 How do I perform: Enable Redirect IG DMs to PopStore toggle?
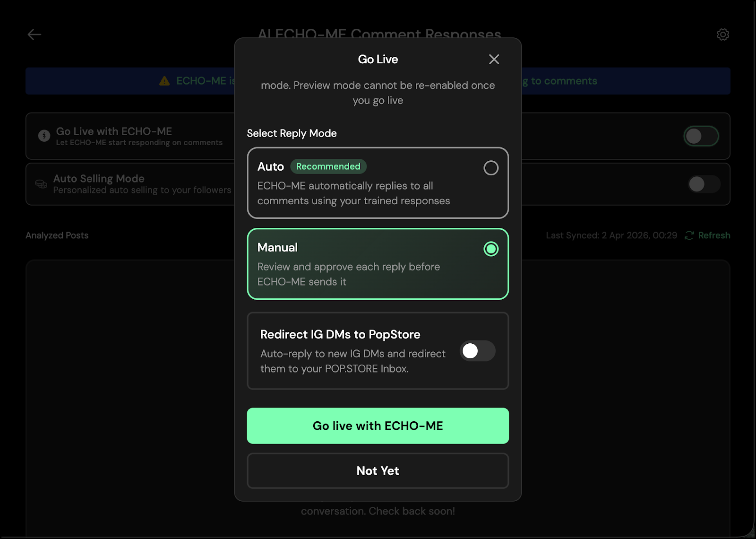click(x=478, y=351)
